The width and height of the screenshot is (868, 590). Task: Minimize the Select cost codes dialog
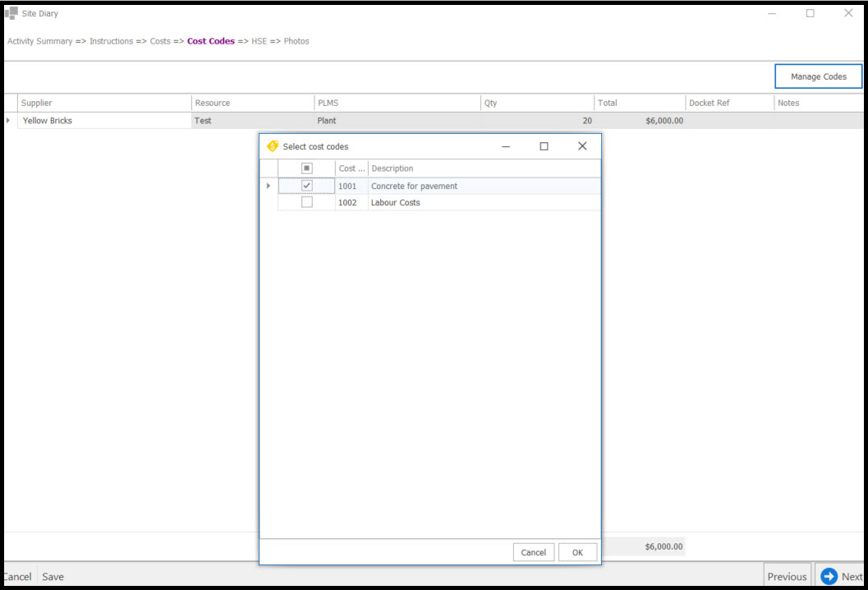[x=506, y=146]
